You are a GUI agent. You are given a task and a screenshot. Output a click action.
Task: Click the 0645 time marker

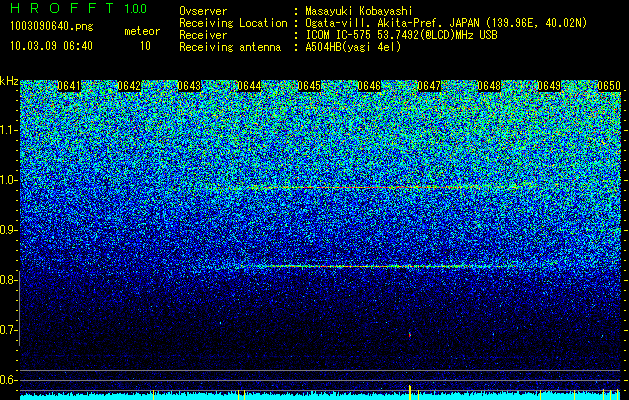point(309,86)
